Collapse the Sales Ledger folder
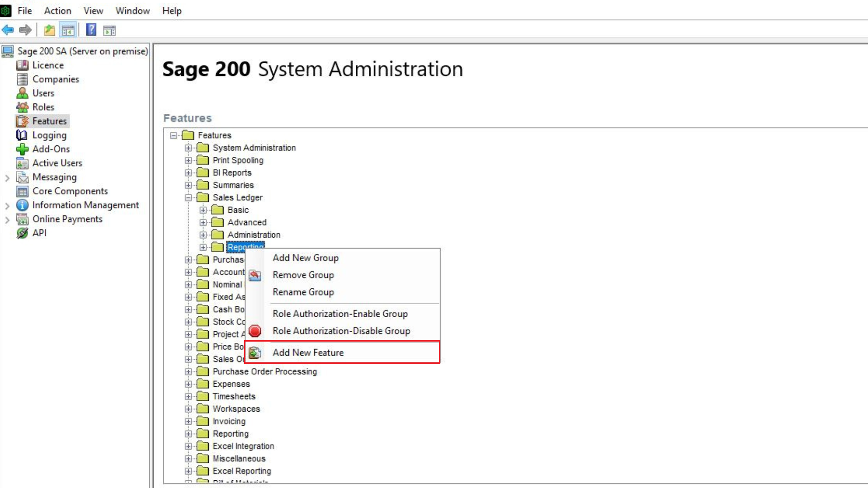This screenshot has height=488, width=868. pyautogui.click(x=189, y=197)
